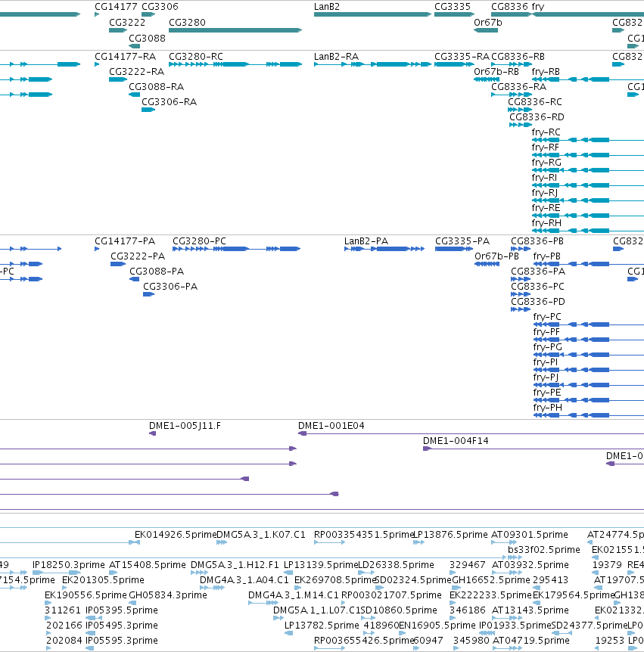This screenshot has height=652, width=644.
Task: Click the fry-RG transcript label
Action: (x=546, y=162)
